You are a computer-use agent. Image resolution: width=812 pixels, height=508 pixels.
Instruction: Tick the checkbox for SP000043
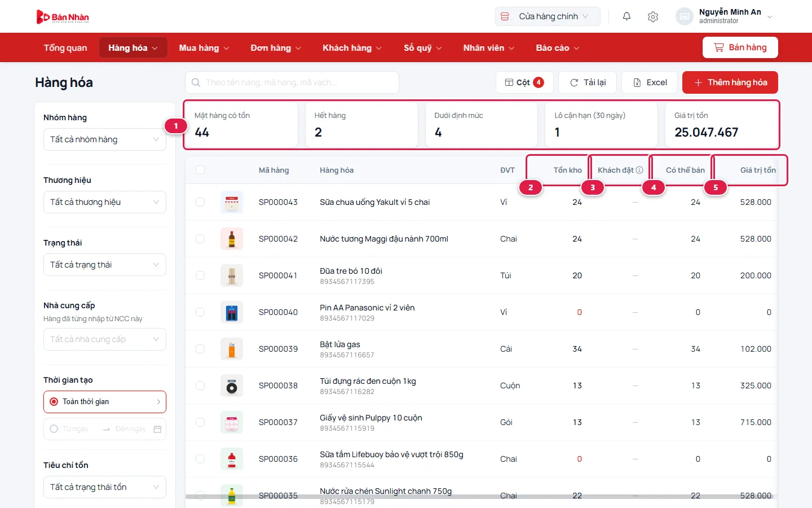click(200, 202)
